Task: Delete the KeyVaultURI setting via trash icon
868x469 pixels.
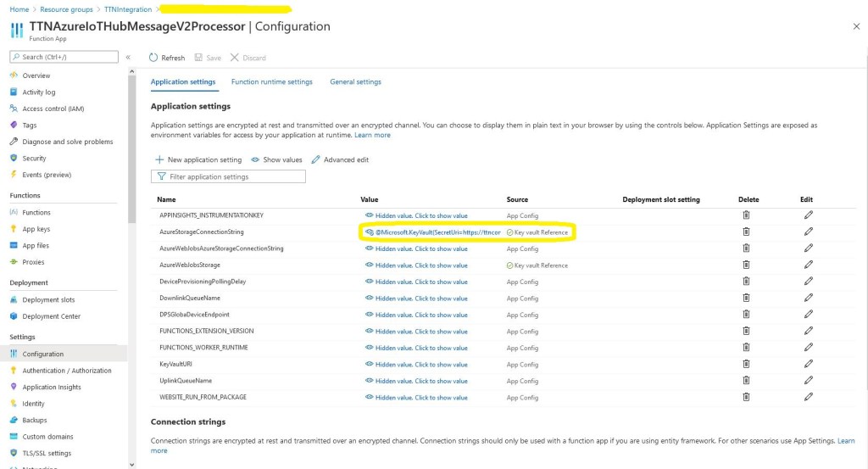Action: (746, 365)
